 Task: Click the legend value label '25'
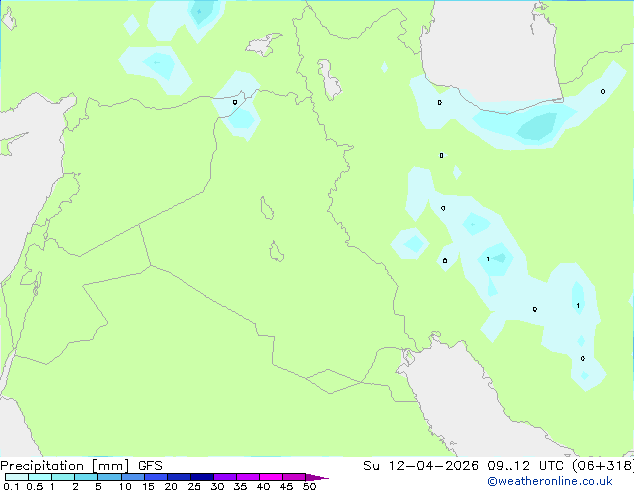[x=194, y=486]
